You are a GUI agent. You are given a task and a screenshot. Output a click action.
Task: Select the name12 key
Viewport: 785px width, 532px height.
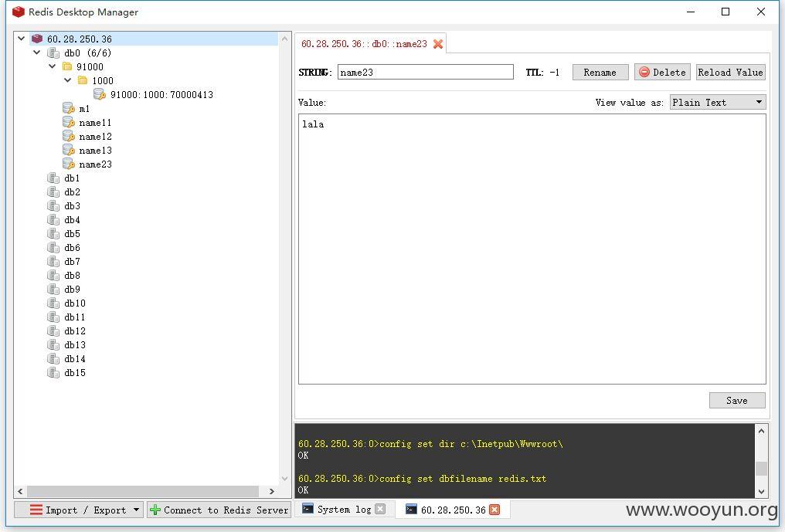(x=95, y=137)
